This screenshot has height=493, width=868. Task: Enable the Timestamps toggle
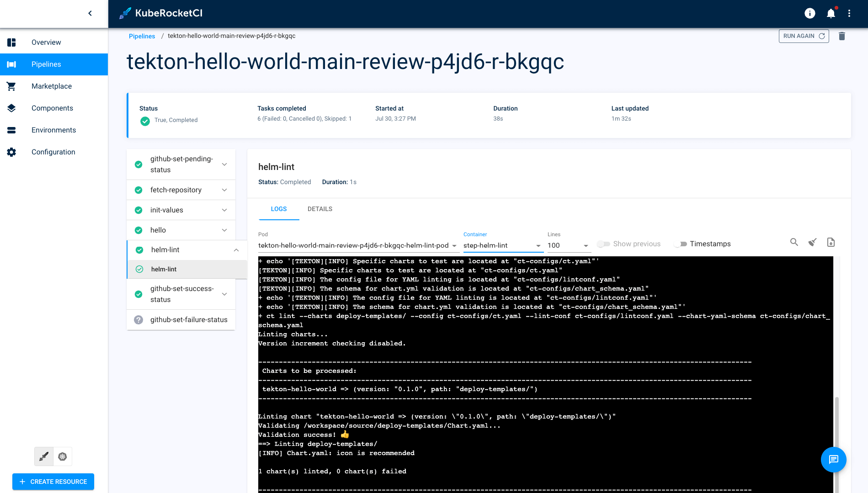(x=681, y=244)
